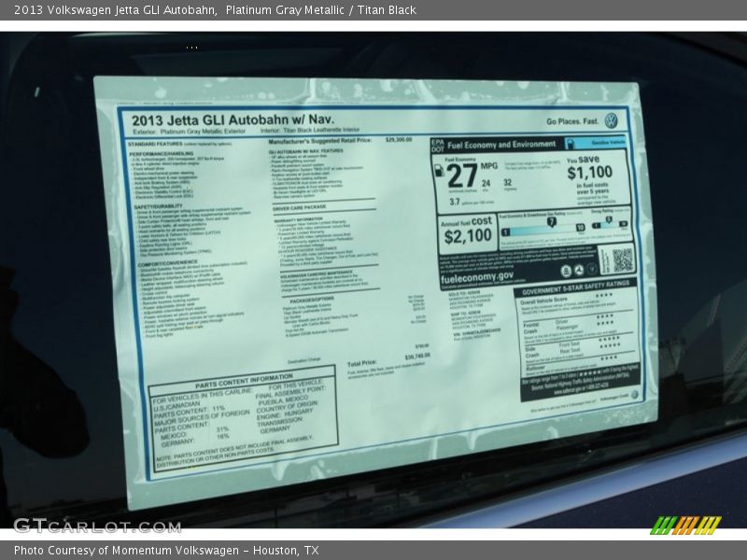Click the 'Gasoline Vehicle' label
This screenshot has height=560, width=747.
point(609,143)
